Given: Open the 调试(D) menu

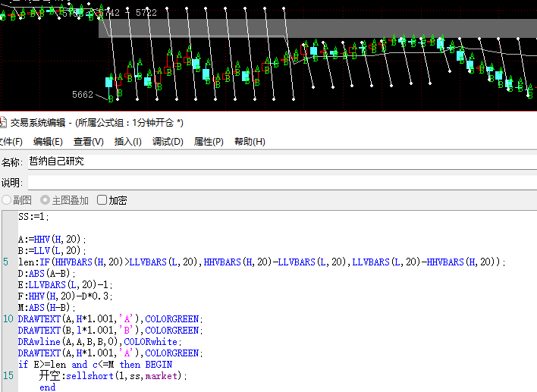Looking at the screenshot, I should [168, 141].
